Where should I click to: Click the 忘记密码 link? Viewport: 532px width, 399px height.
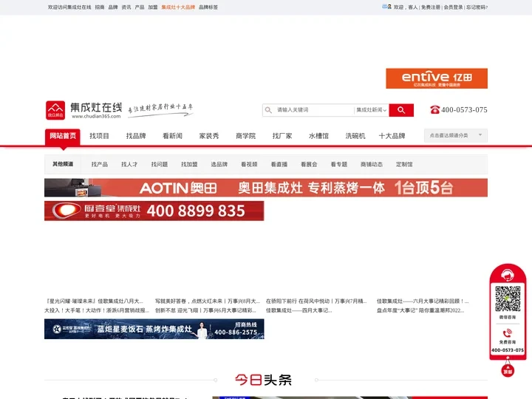(477, 7)
